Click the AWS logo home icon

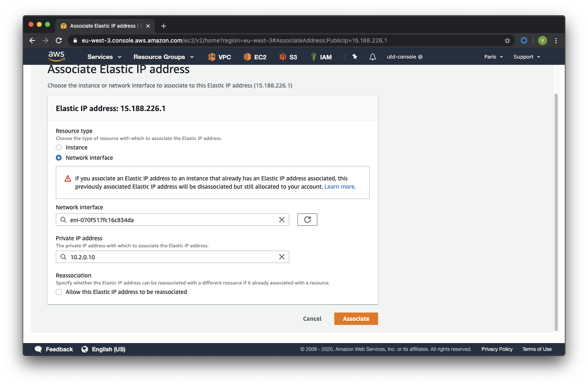56,56
